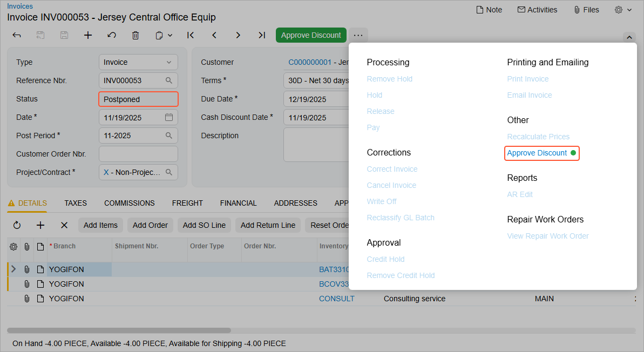
Task: Go to the previous record
Action: tap(214, 35)
